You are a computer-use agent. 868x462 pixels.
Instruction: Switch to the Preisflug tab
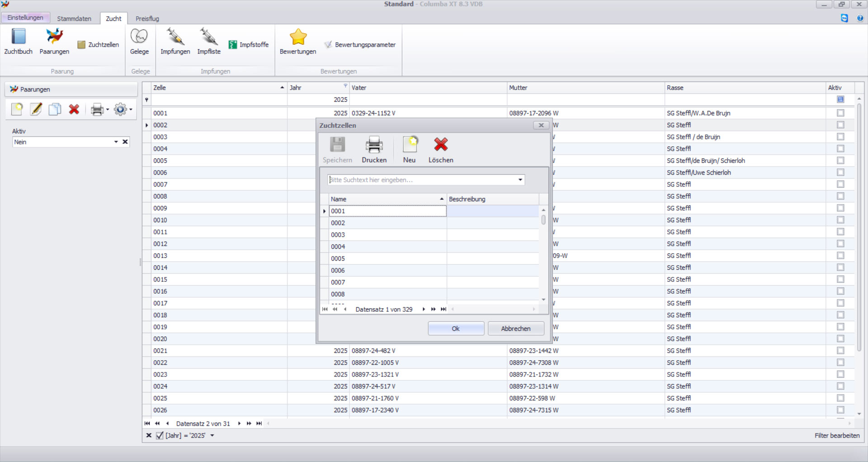pyautogui.click(x=147, y=19)
